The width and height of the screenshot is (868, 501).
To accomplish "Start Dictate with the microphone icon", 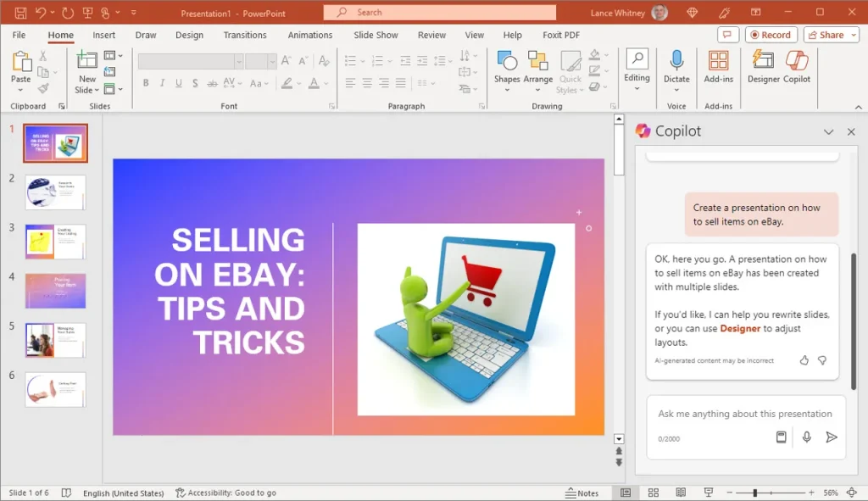I will tap(676, 67).
